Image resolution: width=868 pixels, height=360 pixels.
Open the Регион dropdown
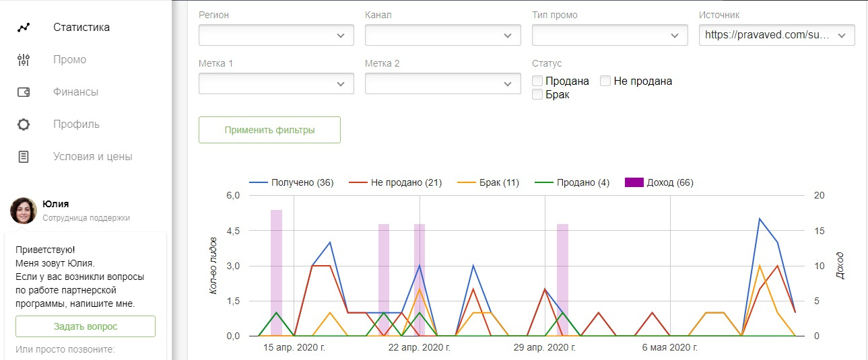click(276, 35)
